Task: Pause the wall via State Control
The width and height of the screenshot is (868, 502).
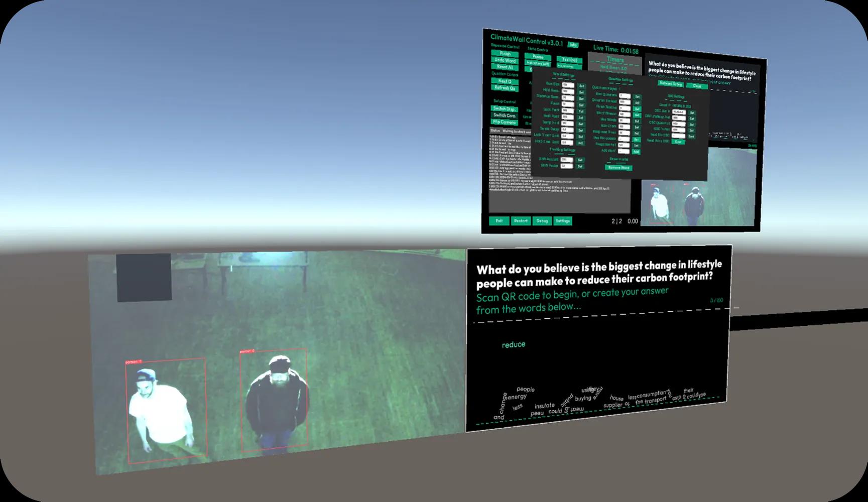Action: [538, 57]
